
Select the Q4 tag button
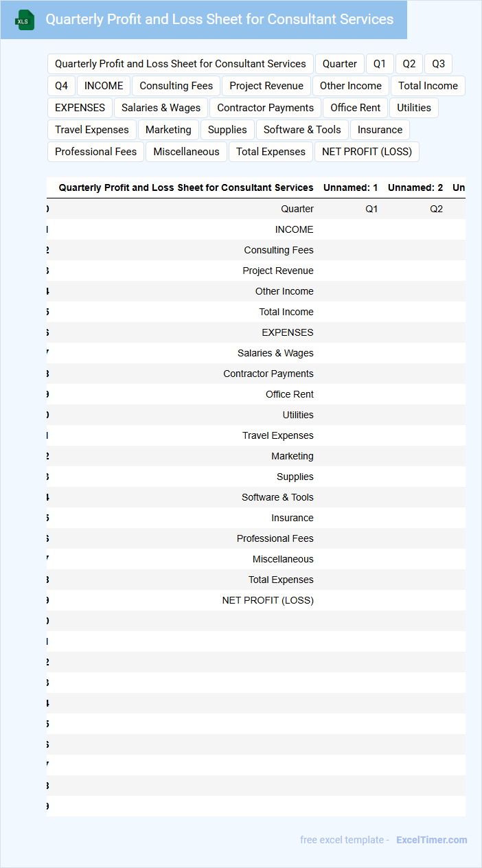point(62,86)
